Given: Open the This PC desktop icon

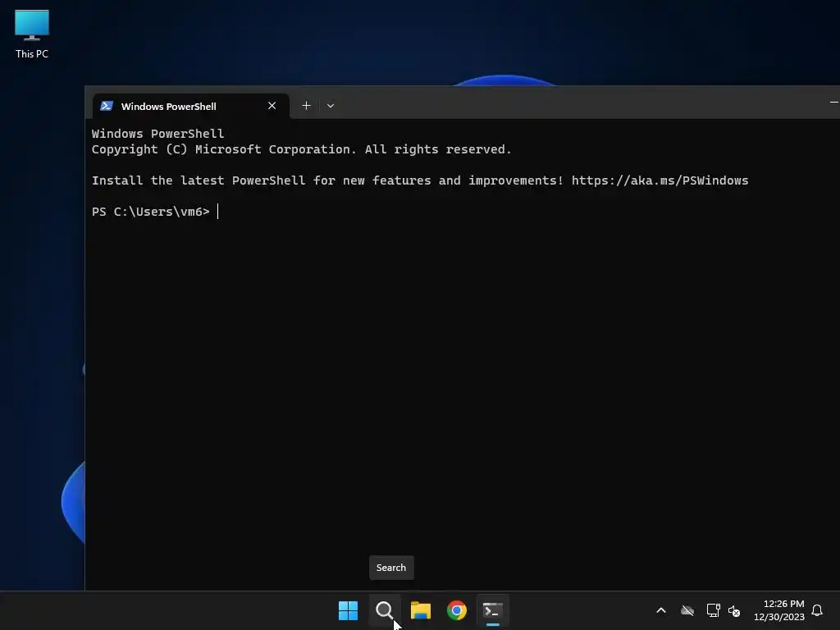Looking at the screenshot, I should (x=32, y=34).
